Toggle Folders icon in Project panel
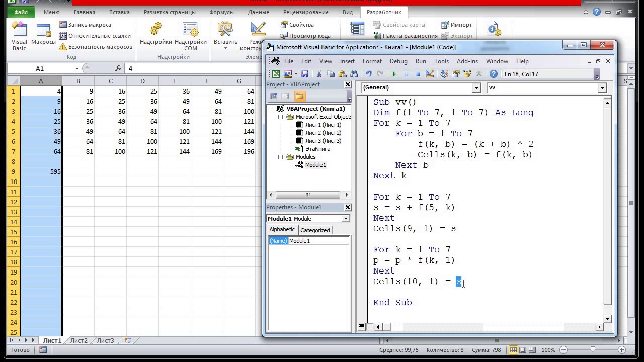Viewport: 644px width, 362px height. point(299,96)
